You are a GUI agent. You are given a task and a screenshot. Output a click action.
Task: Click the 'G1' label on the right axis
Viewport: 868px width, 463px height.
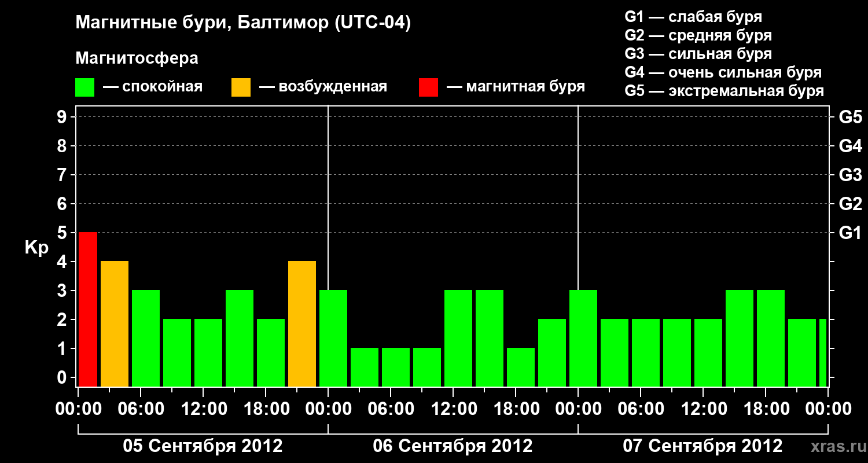pos(850,233)
